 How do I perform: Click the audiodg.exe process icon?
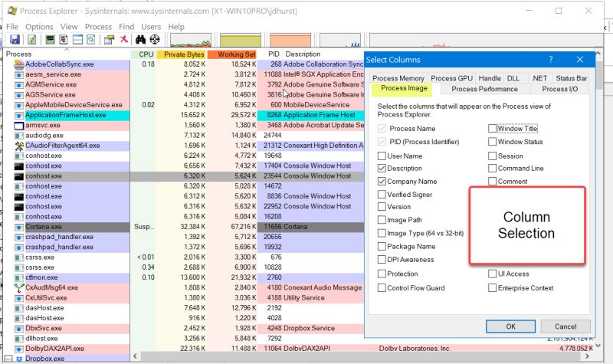(x=18, y=136)
